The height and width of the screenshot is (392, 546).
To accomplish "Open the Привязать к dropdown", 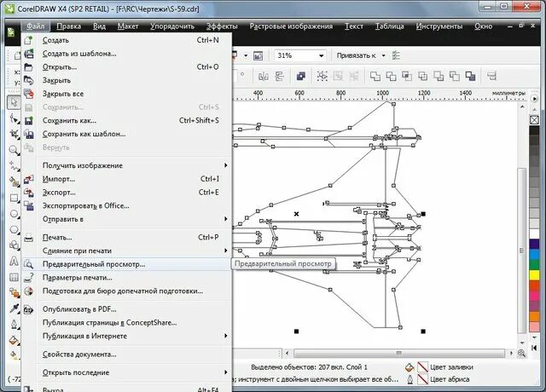I will pyautogui.click(x=383, y=55).
